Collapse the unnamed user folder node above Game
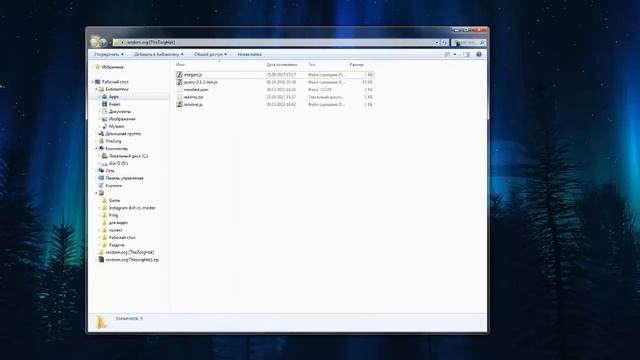 pyautogui.click(x=96, y=193)
